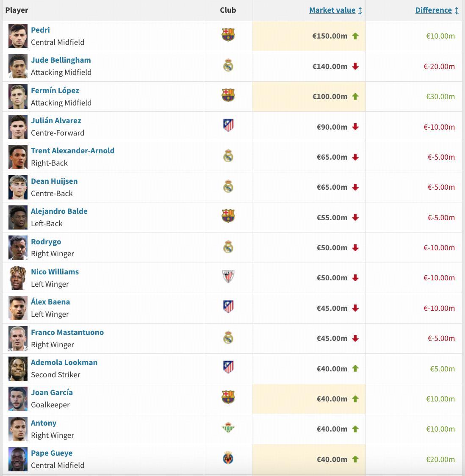
Task: Click Athletic Bilbao crest beside Nico Williams
Action: coord(228,277)
